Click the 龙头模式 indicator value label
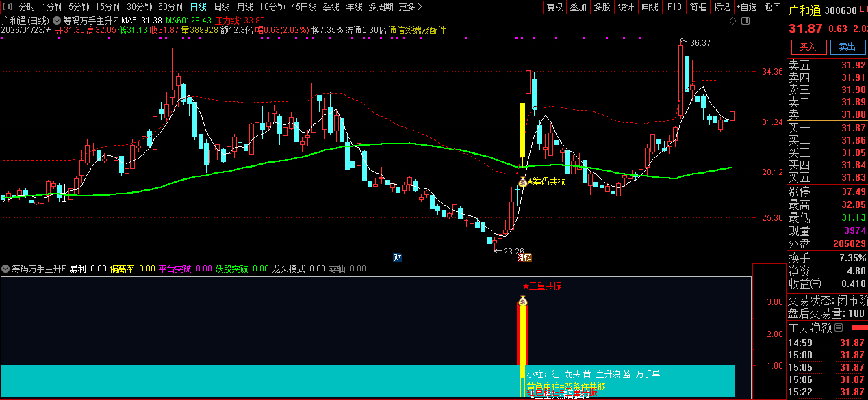The height and width of the screenshot is (400, 868). (x=298, y=269)
